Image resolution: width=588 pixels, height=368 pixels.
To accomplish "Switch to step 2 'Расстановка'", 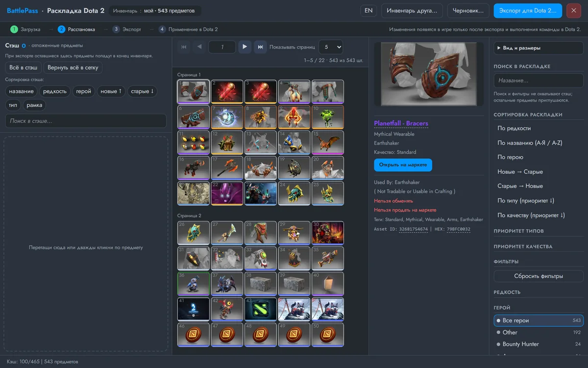I will 76,29.
